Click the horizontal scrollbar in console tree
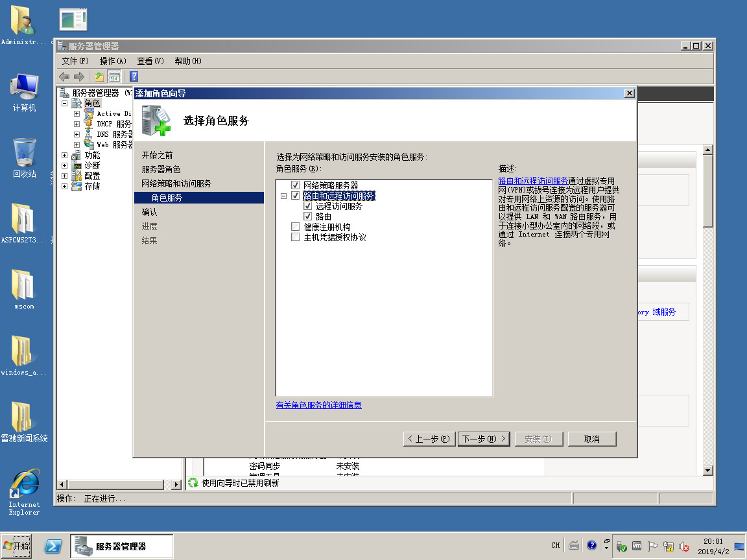Viewport: 747px width, 560px height. click(x=121, y=484)
